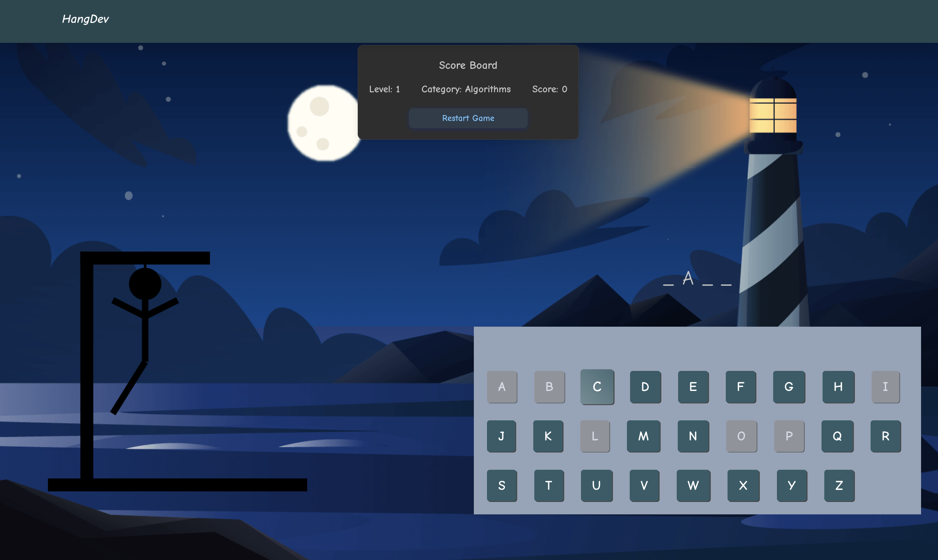
Task: Tap the letter U key
Action: click(x=597, y=486)
